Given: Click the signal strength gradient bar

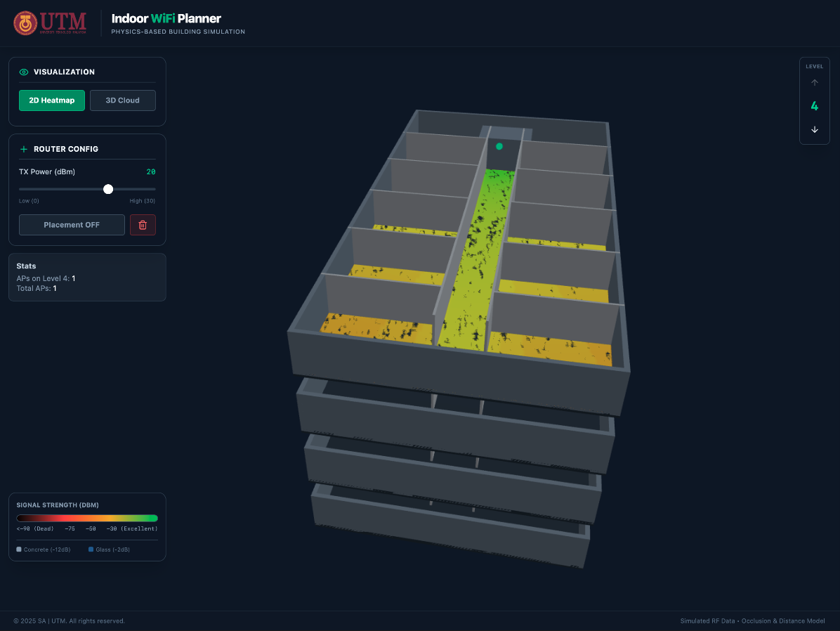Looking at the screenshot, I should point(87,519).
